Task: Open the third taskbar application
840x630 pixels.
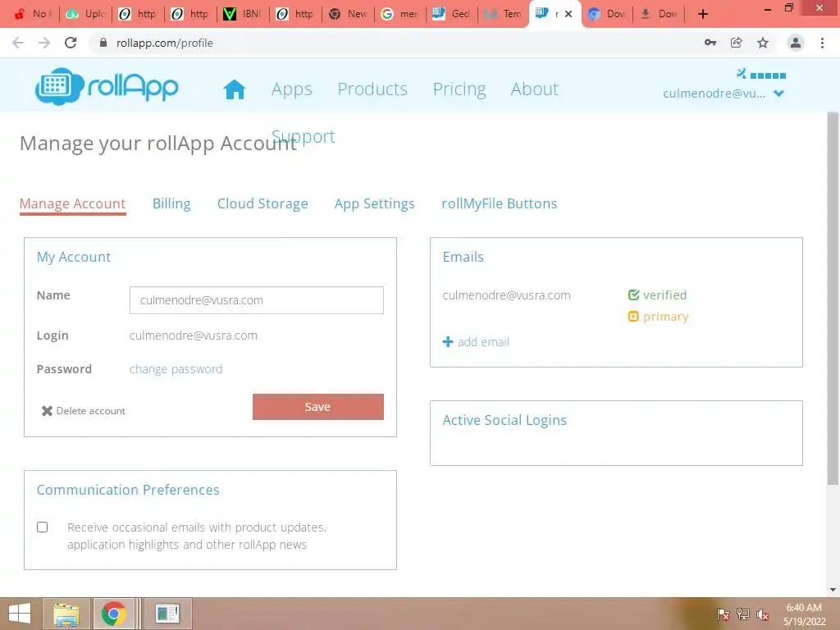Action: tap(167, 614)
